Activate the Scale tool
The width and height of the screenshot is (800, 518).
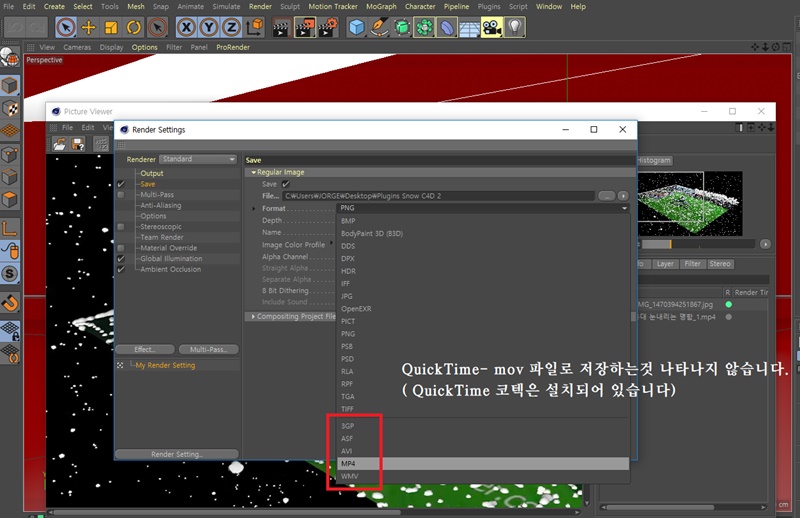[x=111, y=27]
